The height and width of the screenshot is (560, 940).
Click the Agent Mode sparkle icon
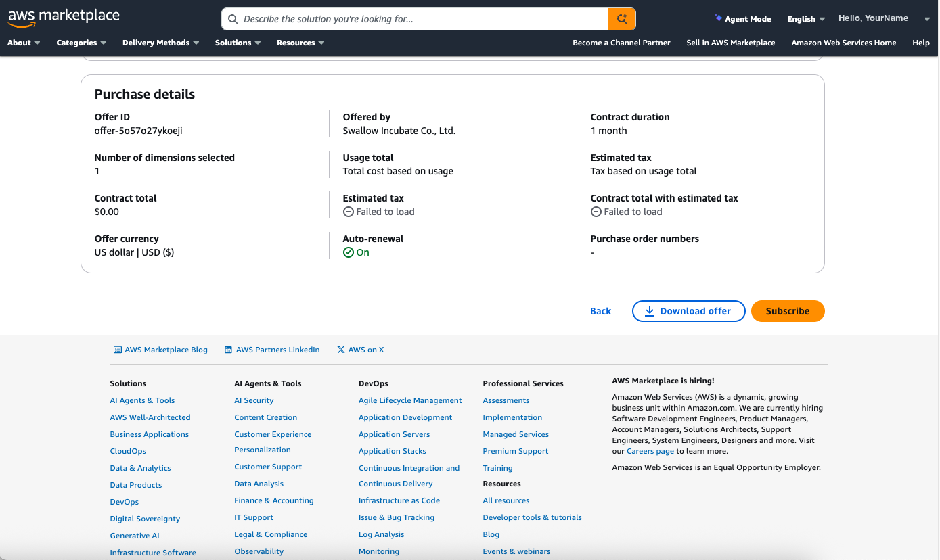718,18
